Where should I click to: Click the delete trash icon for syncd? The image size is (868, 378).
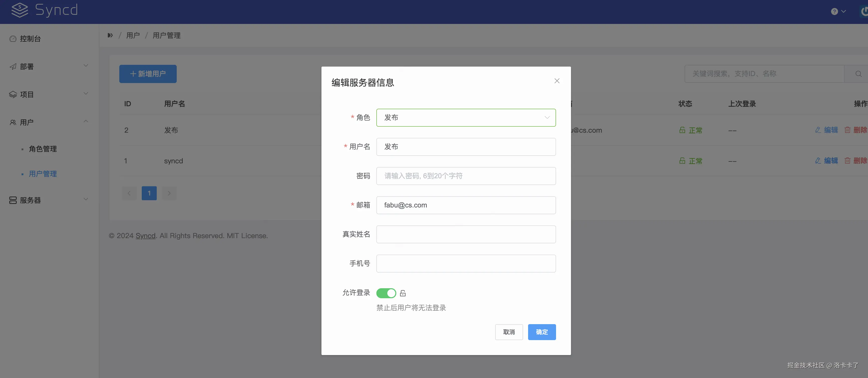pyautogui.click(x=848, y=161)
